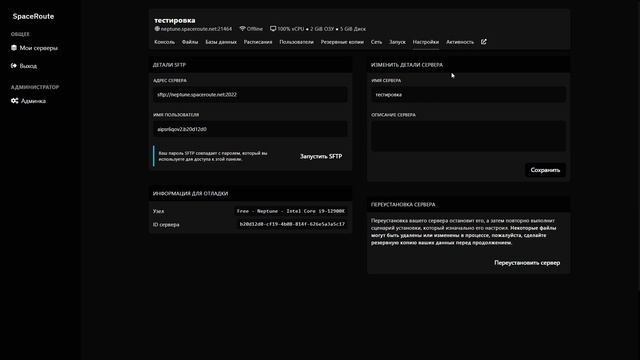Viewport: 640px width, 360px height.
Task: Click the Узел label
Action: (x=158, y=211)
